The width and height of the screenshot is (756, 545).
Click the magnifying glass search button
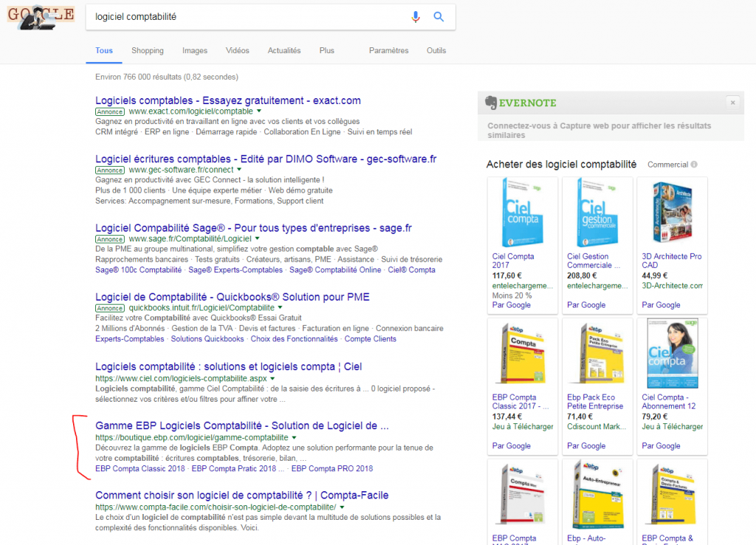click(x=439, y=17)
